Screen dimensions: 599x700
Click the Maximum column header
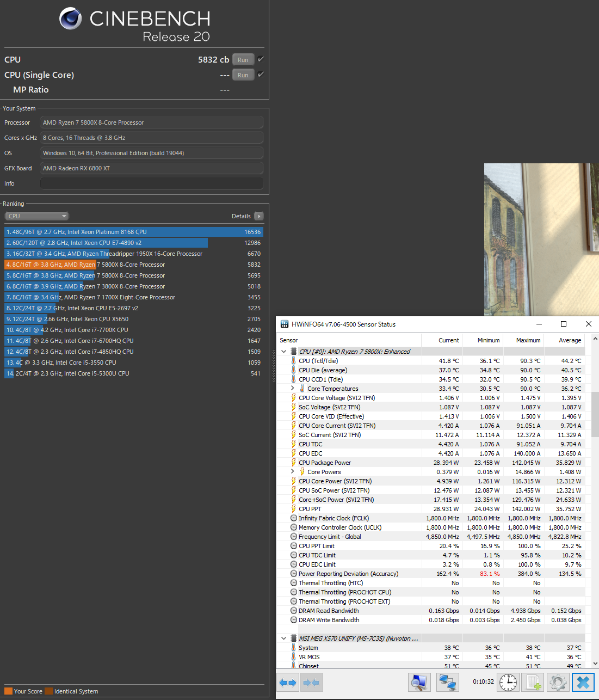523,340
